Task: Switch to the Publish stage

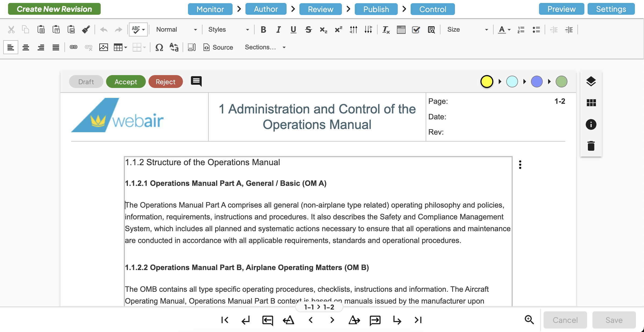Action: click(x=376, y=9)
